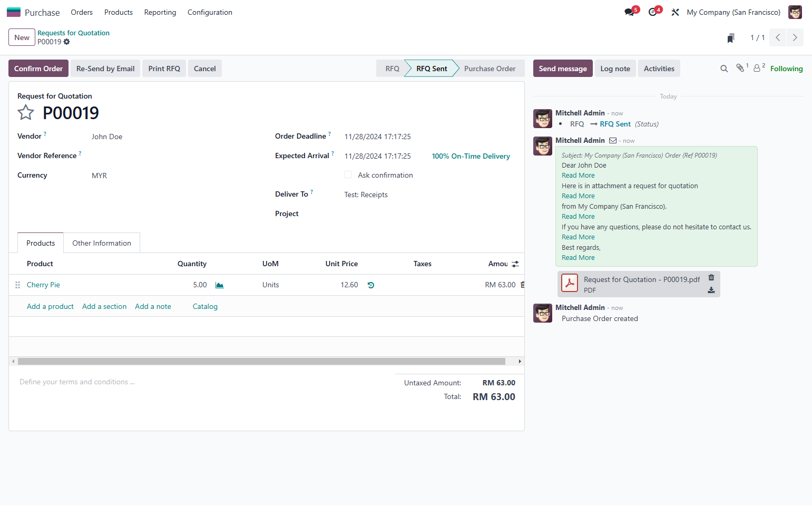812x505 pixels.
Task: Click the Following button
Action: pyautogui.click(x=787, y=69)
